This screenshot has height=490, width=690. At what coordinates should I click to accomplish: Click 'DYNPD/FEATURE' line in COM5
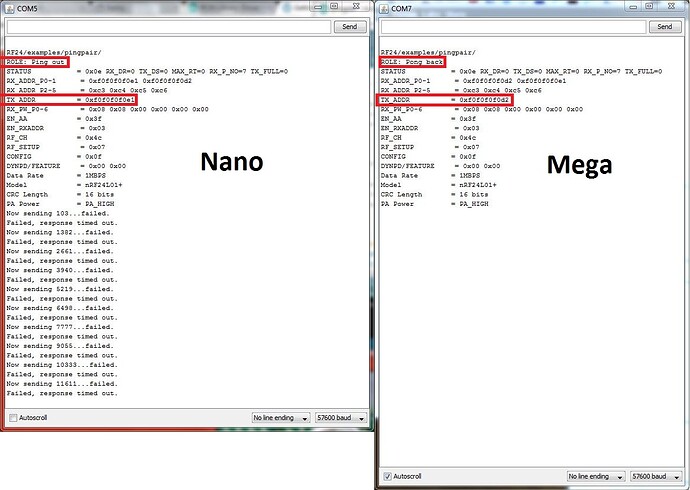(66, 166)
